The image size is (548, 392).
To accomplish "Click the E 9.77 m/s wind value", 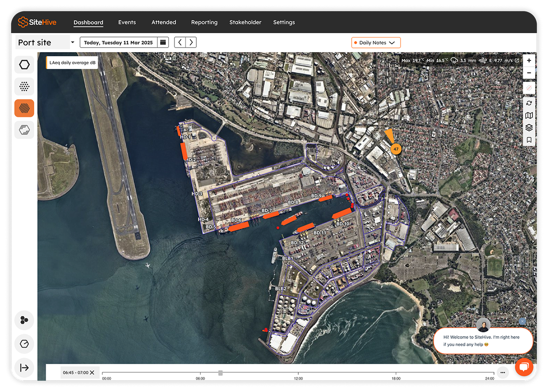I will (501, 60).
